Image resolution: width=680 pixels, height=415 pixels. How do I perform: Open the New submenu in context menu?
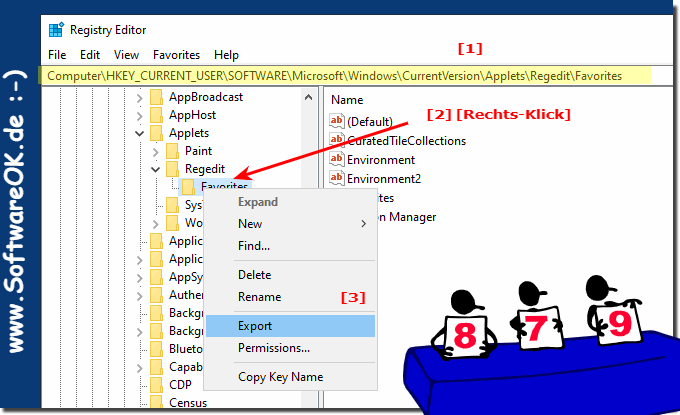(290, 224)
